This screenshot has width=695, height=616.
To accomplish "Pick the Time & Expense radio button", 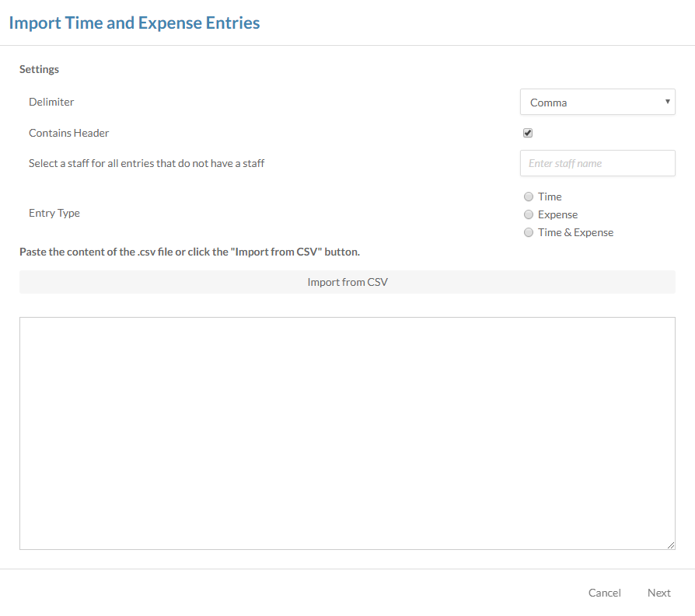I will [x=529, y=232].
